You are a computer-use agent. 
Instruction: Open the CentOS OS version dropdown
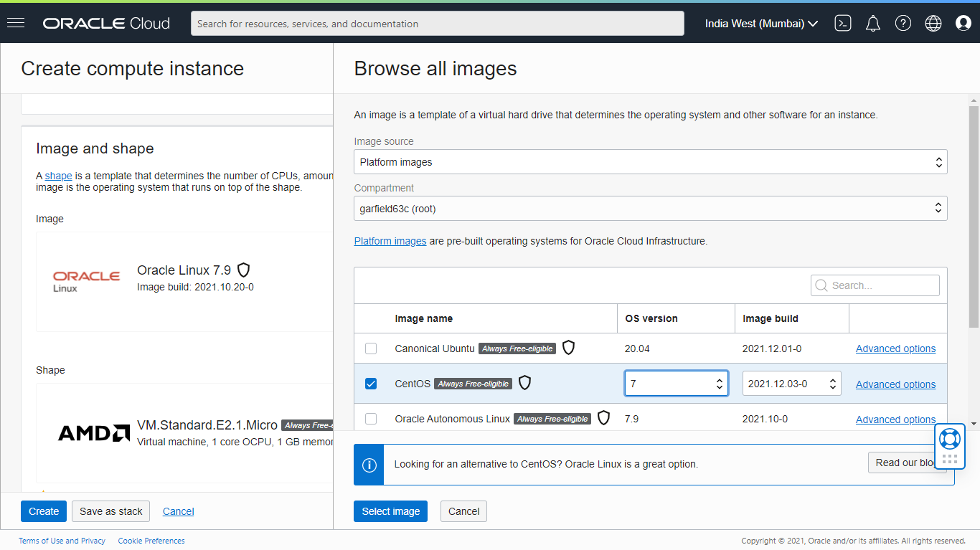677,384
